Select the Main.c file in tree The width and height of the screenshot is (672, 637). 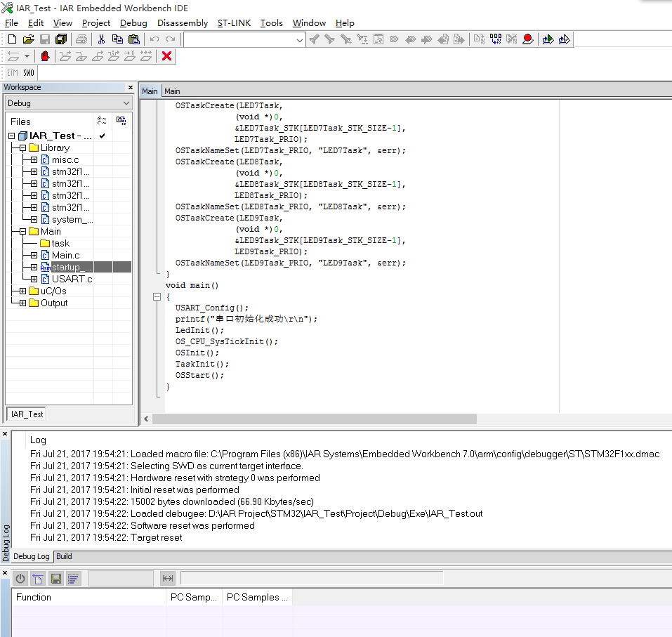click(65, 256)
